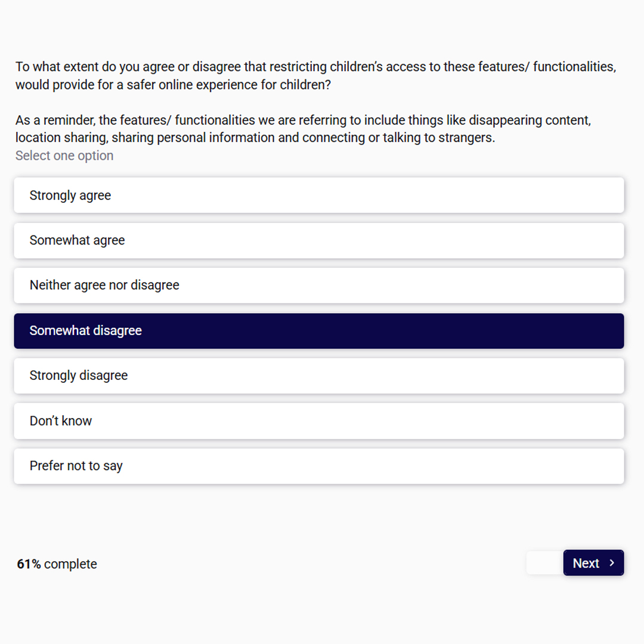
Task: Click the word 'Next' in the navigation button
Action: 586,563
